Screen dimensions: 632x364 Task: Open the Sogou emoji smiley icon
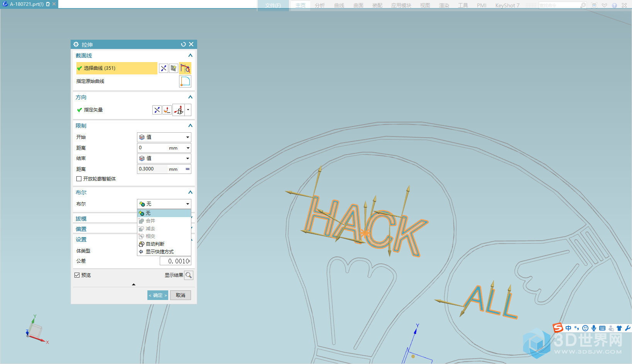585,328
